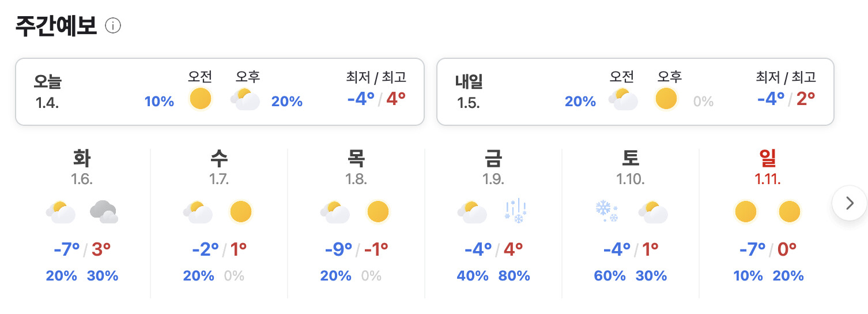Click Wednesday's afternoon sunny icon

(241, 212)
